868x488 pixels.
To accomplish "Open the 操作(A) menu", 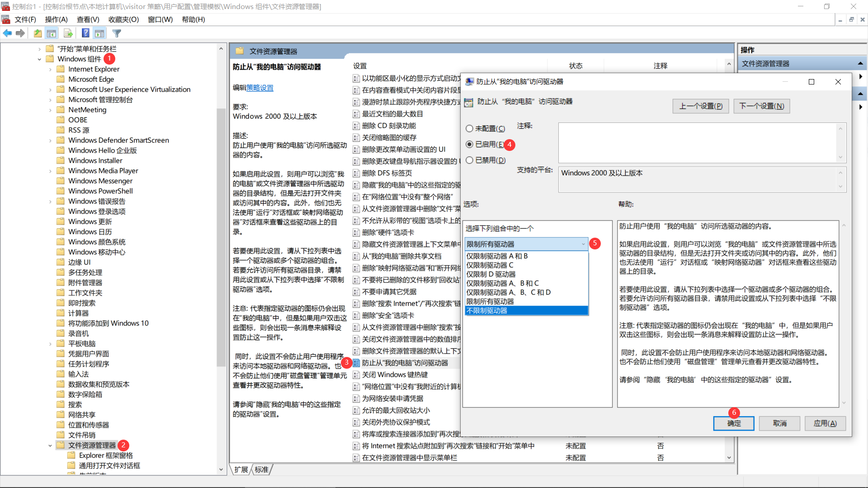I will click(56, 19).
